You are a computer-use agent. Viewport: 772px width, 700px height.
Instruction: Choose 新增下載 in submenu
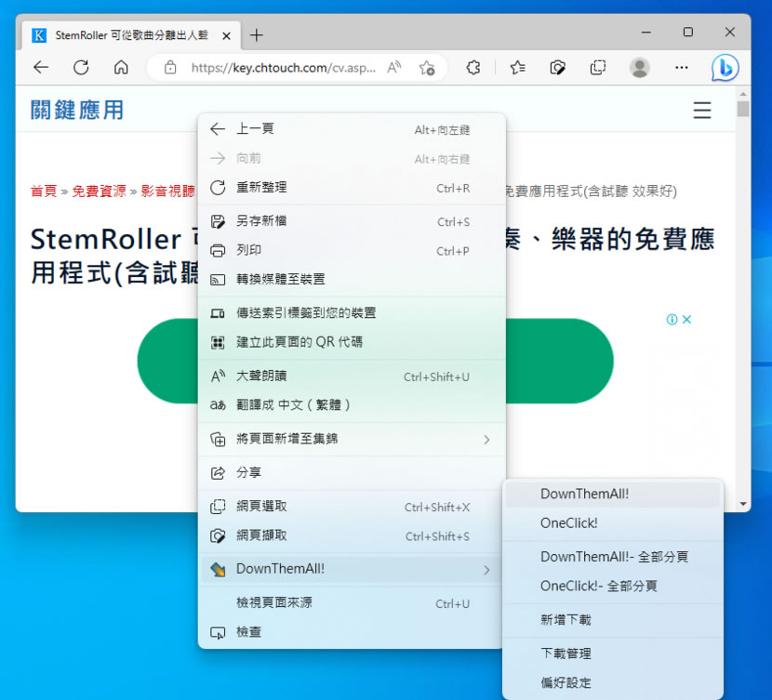pos(612,620)
